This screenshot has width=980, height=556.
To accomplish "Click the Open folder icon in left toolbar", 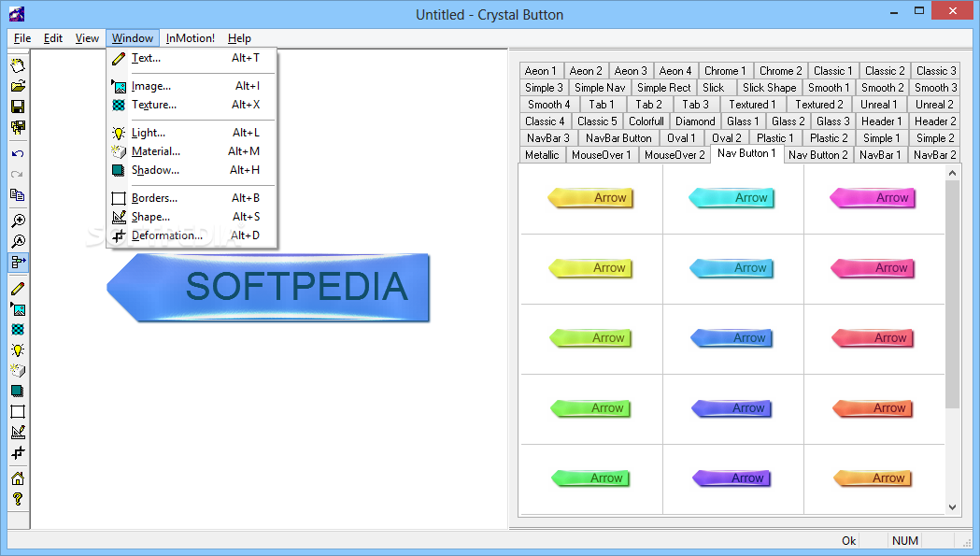I will click(18, 86).
